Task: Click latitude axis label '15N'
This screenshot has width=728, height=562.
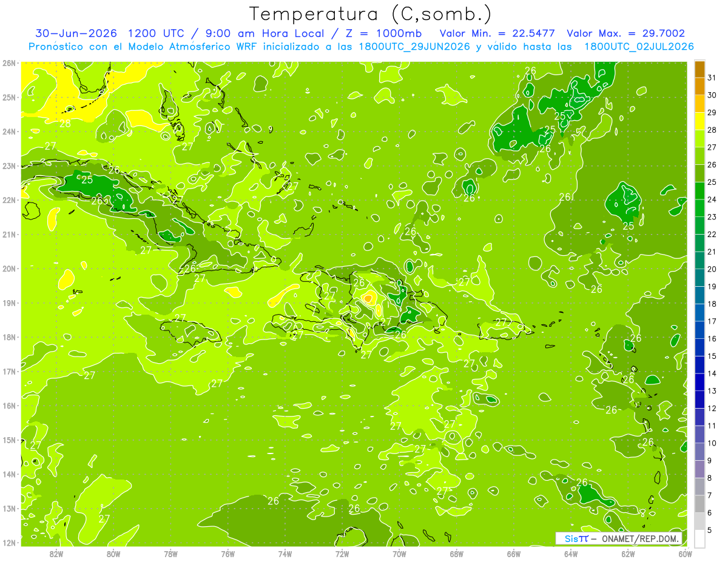Action: pos(10,440)
